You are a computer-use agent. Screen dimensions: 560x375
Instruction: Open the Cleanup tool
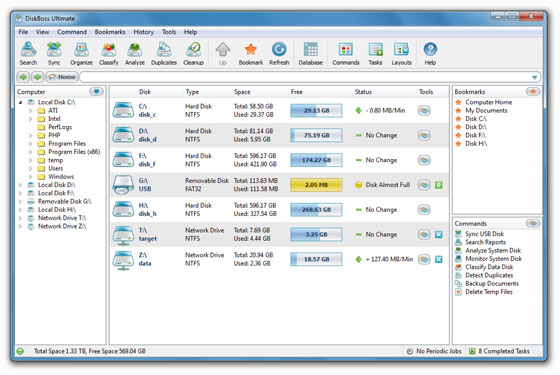(193, 54)
